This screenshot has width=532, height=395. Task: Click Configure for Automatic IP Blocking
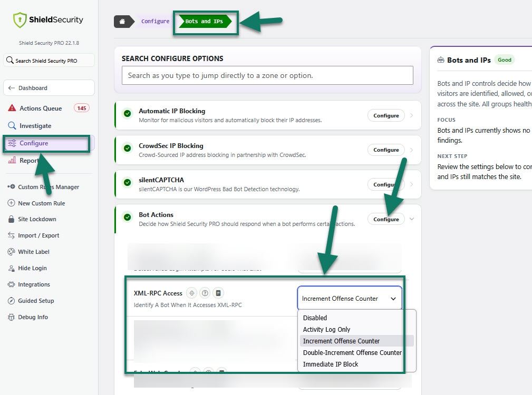(386, 115)
